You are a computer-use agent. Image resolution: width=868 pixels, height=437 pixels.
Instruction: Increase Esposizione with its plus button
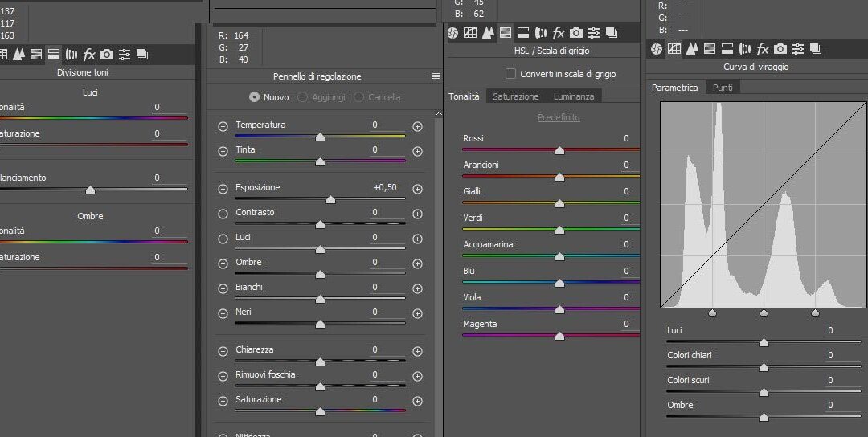417,190
